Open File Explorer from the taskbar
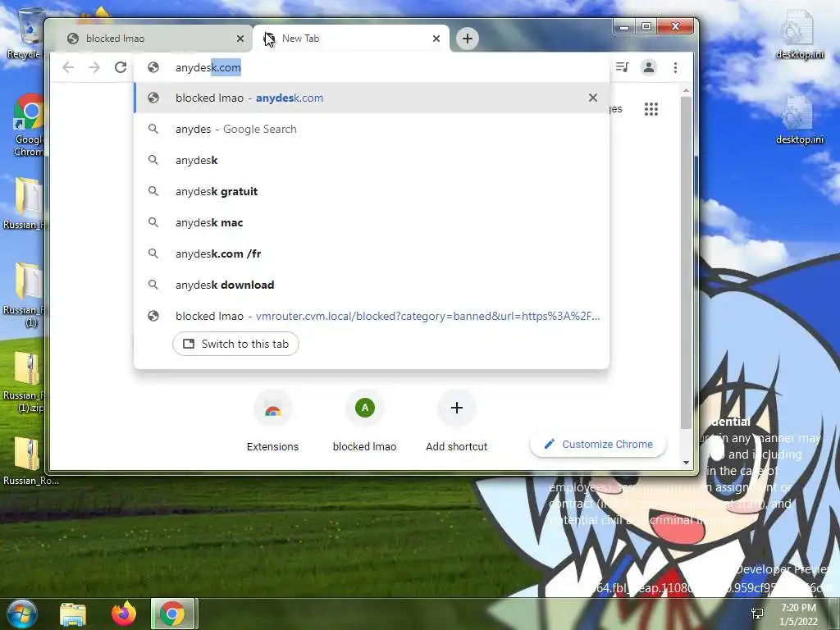Viewport: 840px width, 630px height. pyautogui.click(x=73, y=614)
